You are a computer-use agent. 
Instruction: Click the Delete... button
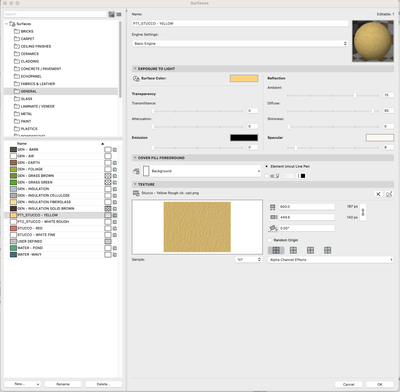click(104, 384)
